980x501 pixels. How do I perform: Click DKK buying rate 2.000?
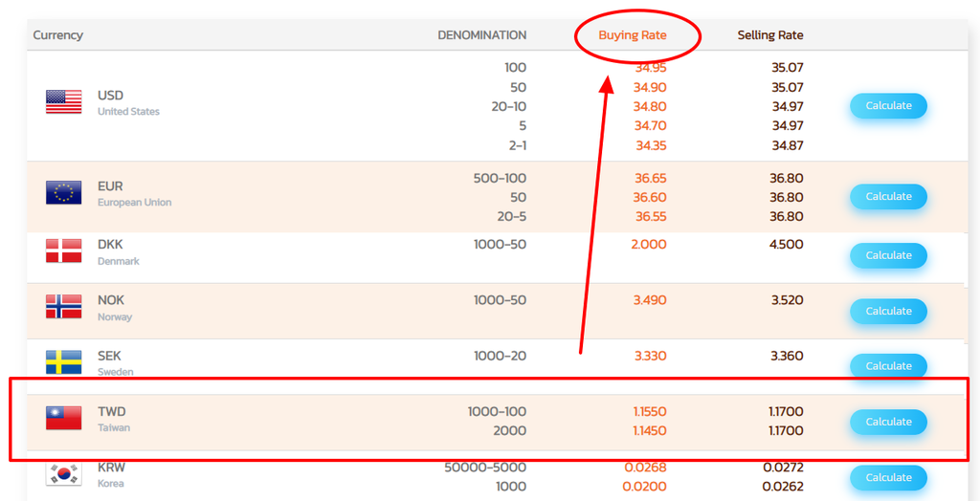tap(649, 244)
